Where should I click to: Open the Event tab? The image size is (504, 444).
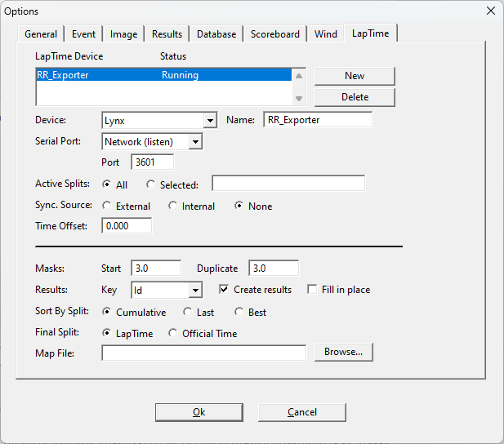(x=83, y=34)
